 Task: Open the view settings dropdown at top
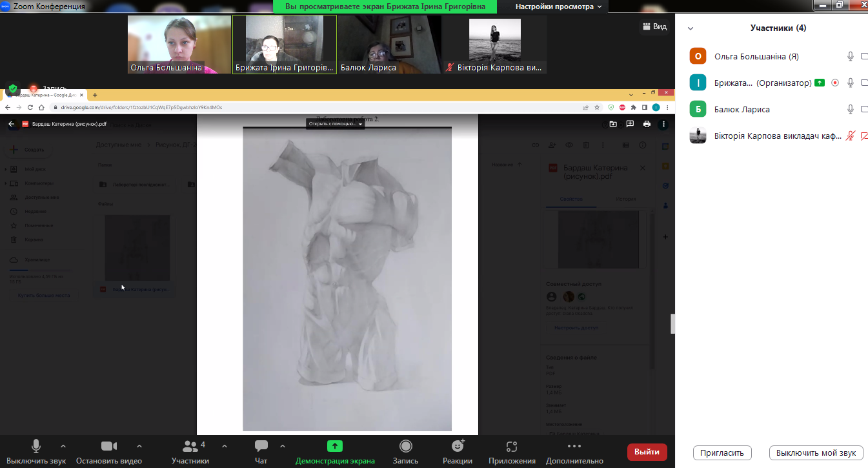click(x=558, y=6)
